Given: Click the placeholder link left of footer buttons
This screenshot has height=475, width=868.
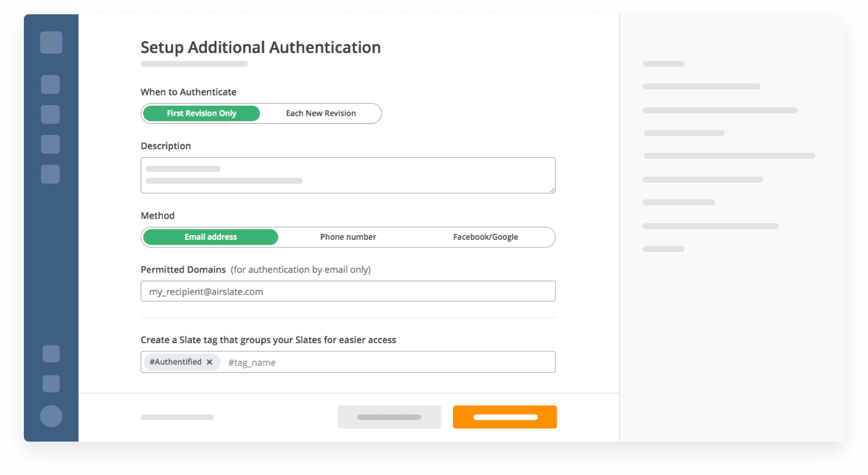Looking at the screenshot, I should tap(177, 417).
